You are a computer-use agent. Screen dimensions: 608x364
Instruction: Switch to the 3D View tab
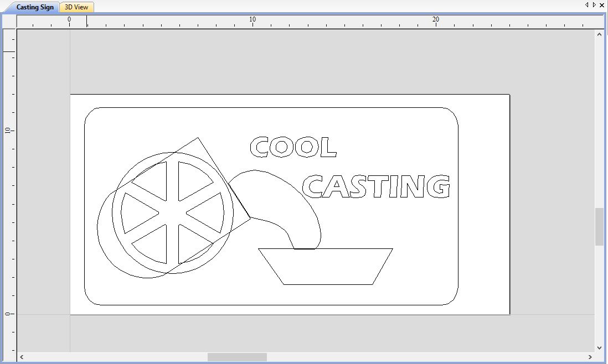click(x=76, y=7)
